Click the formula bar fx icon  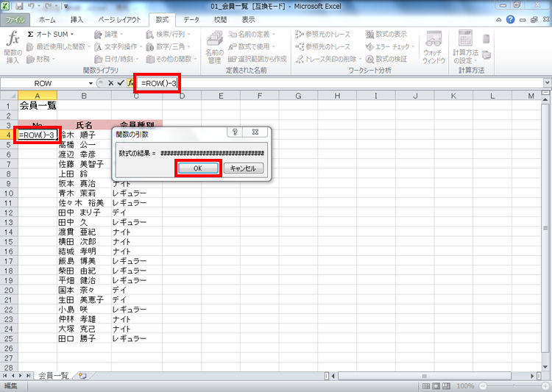[130, 83]
